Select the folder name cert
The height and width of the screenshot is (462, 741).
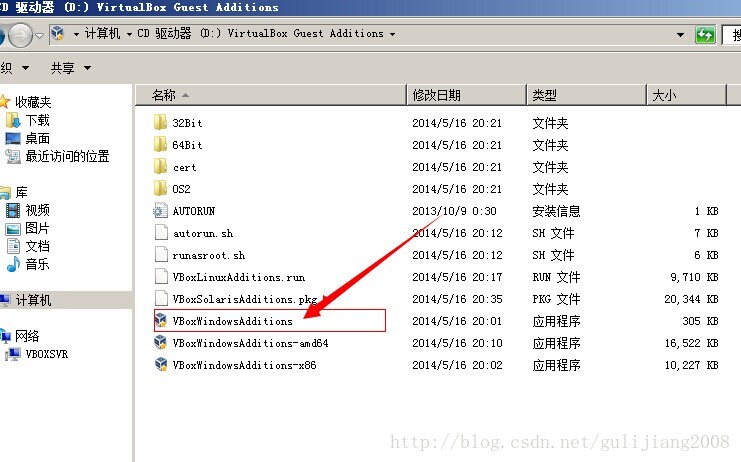point(184,167)
